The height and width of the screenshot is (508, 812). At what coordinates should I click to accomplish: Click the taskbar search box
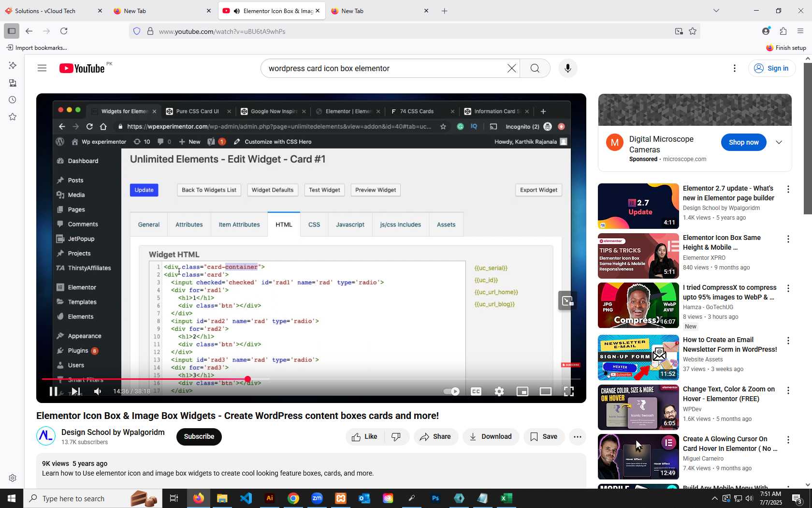[x=92, y=498]
